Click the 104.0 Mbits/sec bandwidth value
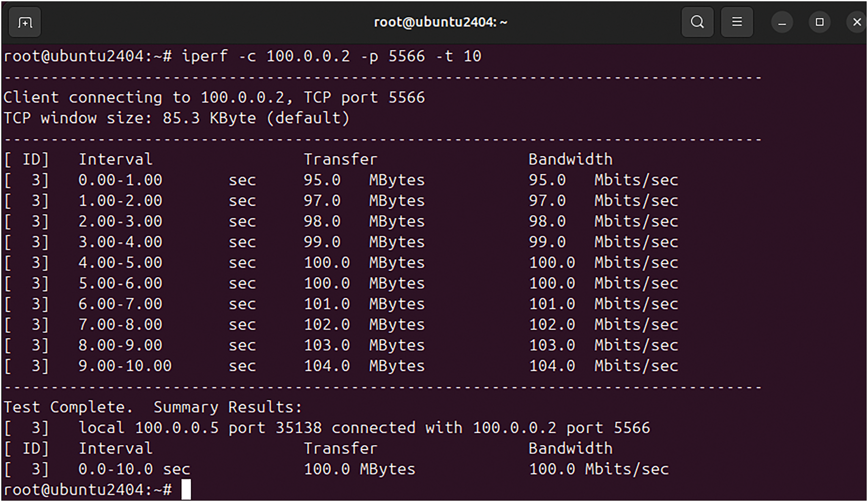This screenshot has height=502, width=868. pos(603,366)
